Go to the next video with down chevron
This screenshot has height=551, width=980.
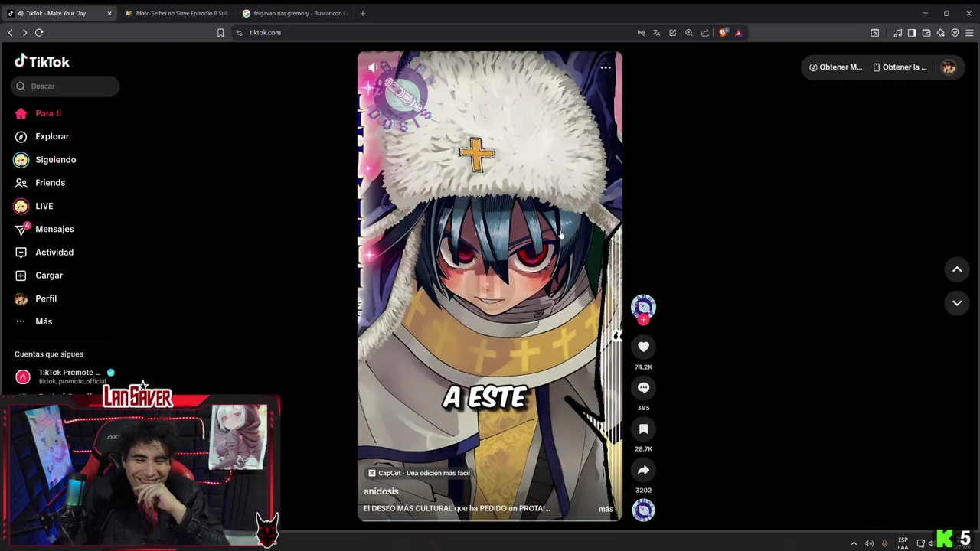coord(957,303)
